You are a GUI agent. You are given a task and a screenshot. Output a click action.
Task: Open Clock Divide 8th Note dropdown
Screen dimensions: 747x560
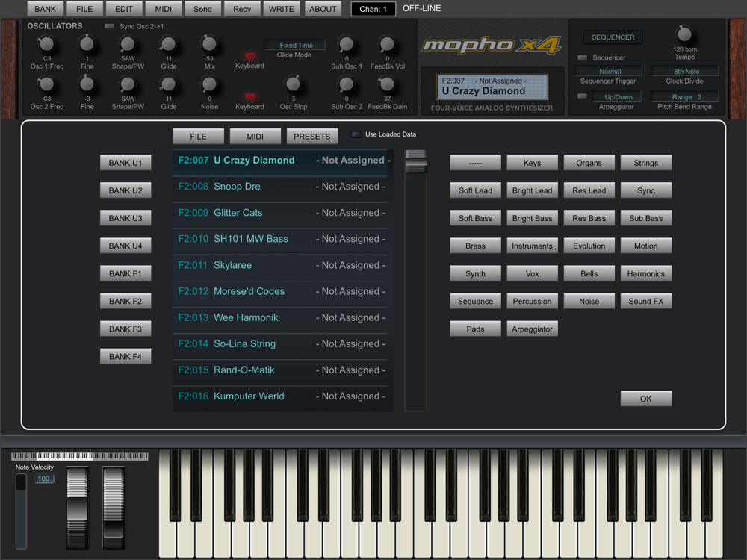click(685, 71)
